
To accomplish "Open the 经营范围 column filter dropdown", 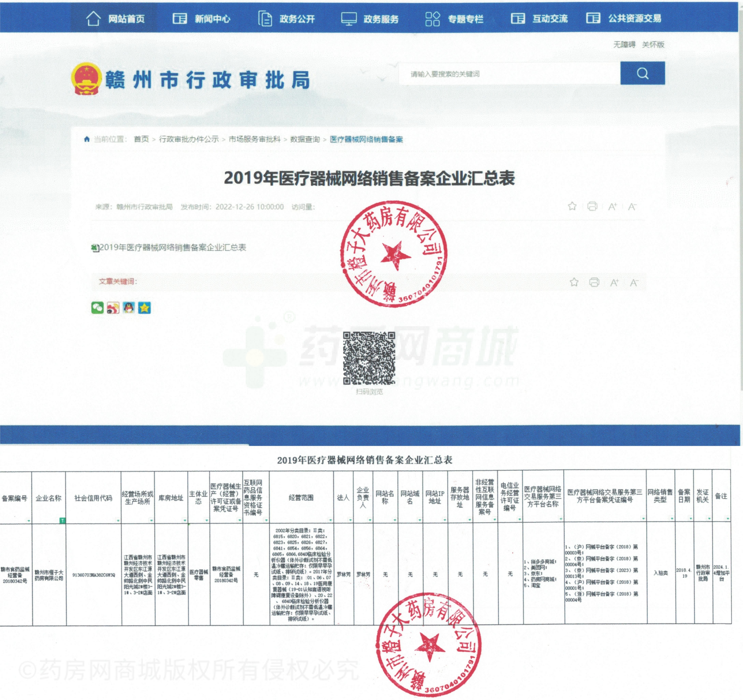I will [x=330, y=520].
